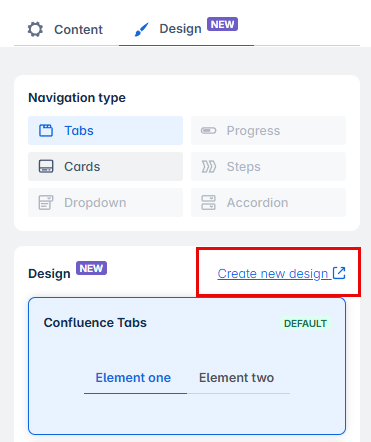The image size is (371, 442).
Task: Open the Design tab
Action: point(186,29)
